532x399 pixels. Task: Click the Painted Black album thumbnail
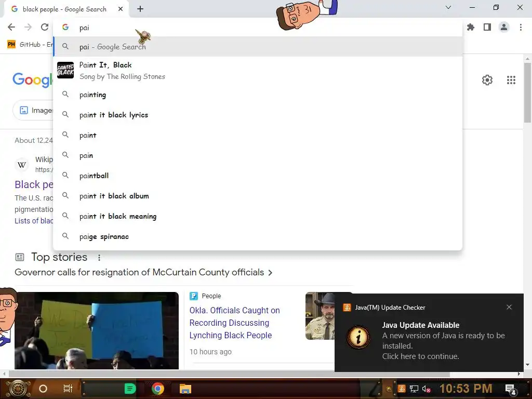[x=65, y=70]
